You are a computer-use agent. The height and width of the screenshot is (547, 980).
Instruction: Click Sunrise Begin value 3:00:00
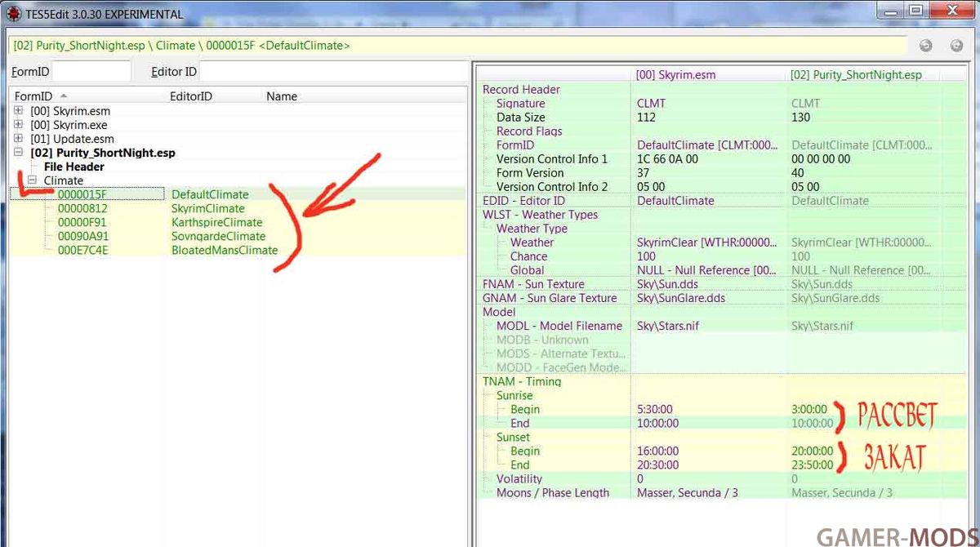pyautogui.click(x=808, y=409)
